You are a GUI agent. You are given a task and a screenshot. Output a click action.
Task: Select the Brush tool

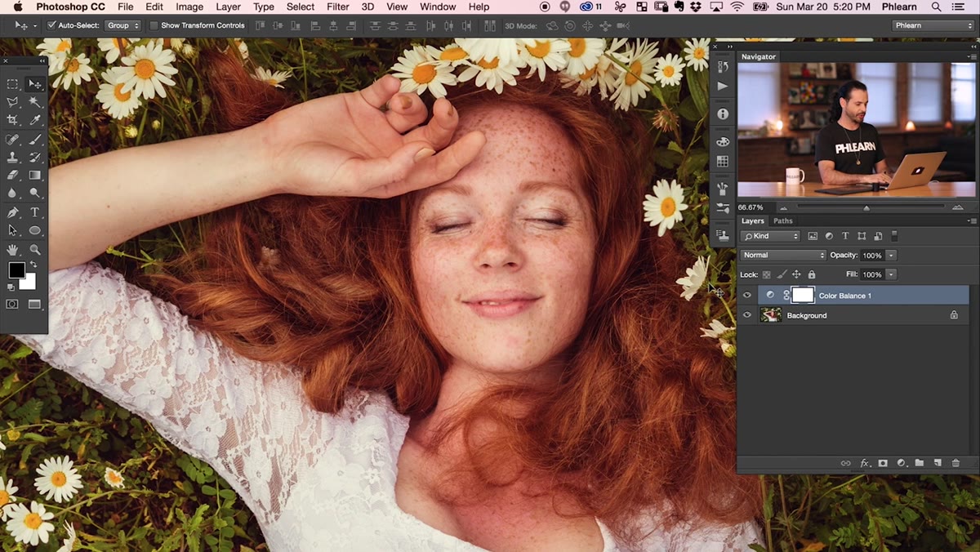pos(35,140)
